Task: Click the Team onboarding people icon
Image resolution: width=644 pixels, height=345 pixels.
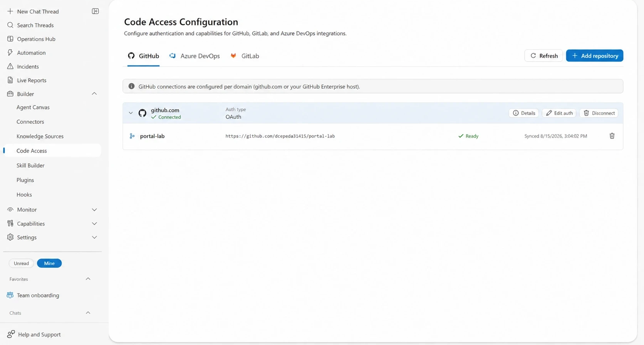Action: [x=10, y=295]
